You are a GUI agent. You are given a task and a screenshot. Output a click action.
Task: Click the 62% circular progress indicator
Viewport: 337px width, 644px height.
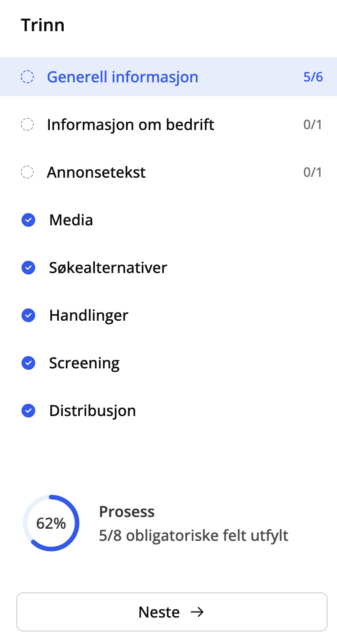pyautogui.click(x=51, y=523)
